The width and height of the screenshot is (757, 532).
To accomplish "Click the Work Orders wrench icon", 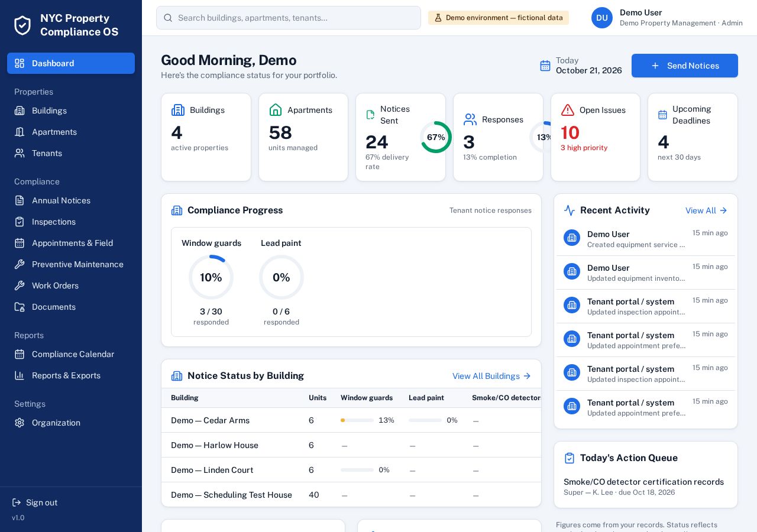I will (x=20, y=286).
